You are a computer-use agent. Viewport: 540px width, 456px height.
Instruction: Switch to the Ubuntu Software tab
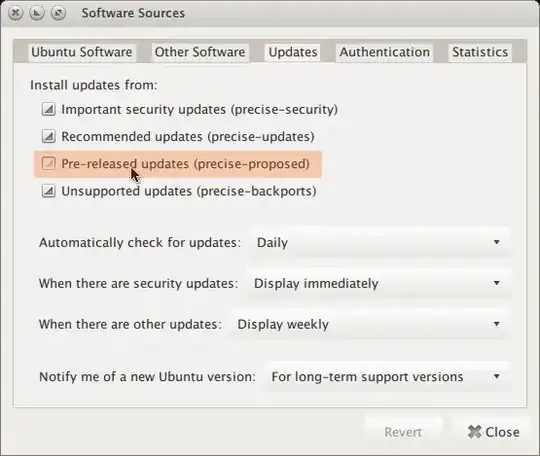click(x=82, y=52)
